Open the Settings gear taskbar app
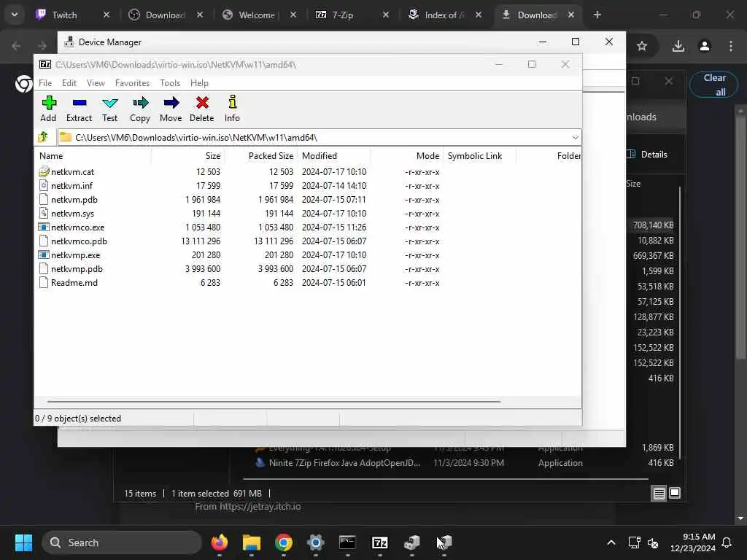The width and height of the screenshot is (747, 560). click(315, 542)
